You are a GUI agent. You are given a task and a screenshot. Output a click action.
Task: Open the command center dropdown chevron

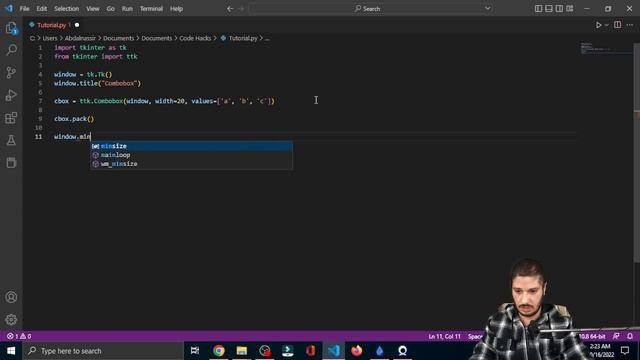pyautogui.click(x=488, y=8)
